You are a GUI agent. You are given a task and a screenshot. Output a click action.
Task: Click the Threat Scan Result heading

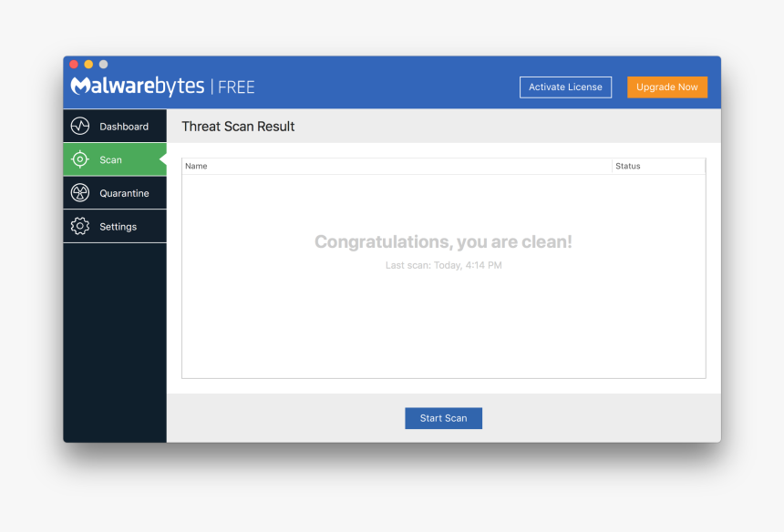tap(238, 127)
